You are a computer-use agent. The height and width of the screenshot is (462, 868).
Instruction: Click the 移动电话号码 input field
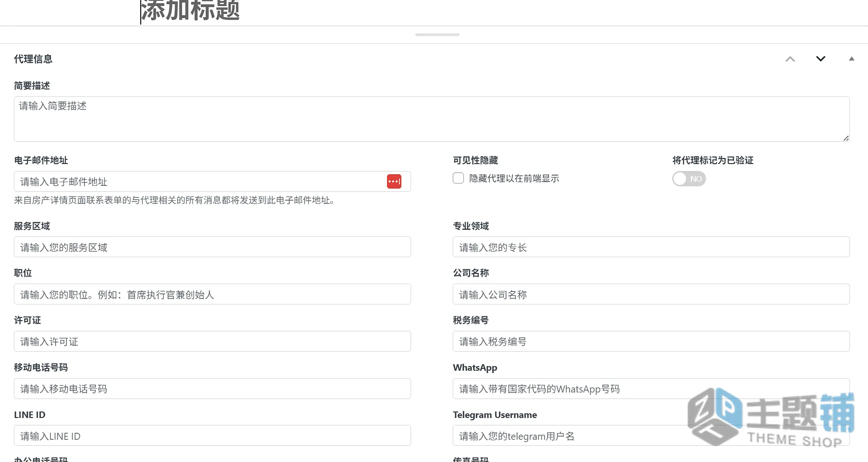pos(212,389)
